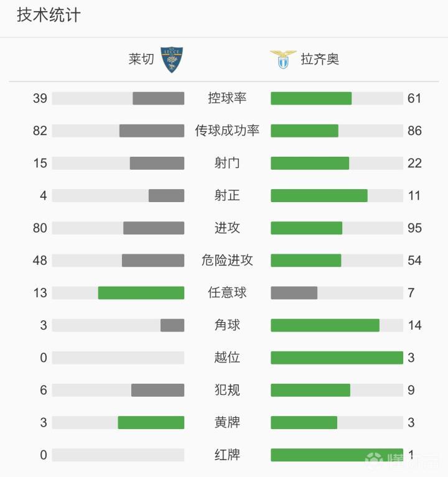Click the Lazio eagle crest icon

click(282, 60)
